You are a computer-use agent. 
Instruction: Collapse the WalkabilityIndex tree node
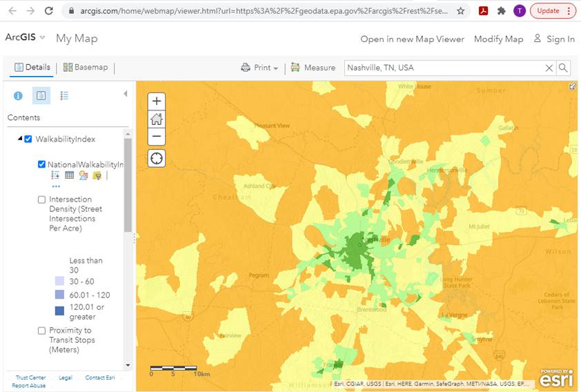coord(20,139)
